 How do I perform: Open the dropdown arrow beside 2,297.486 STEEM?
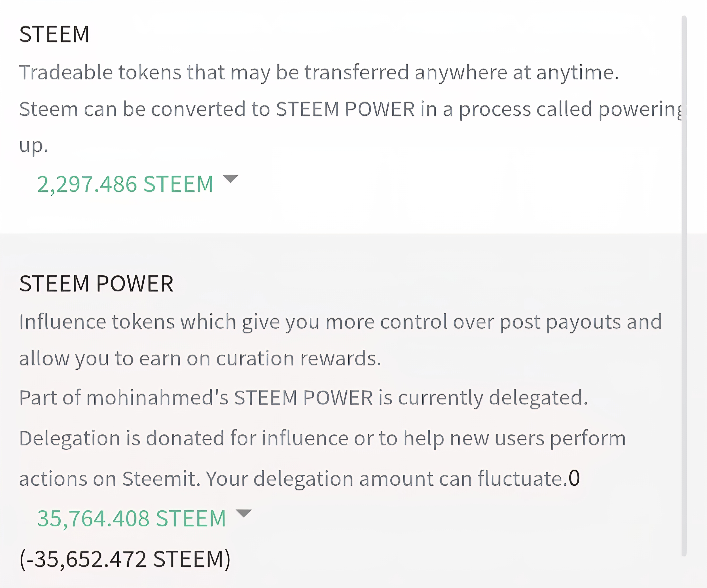[x=231, y=179]
